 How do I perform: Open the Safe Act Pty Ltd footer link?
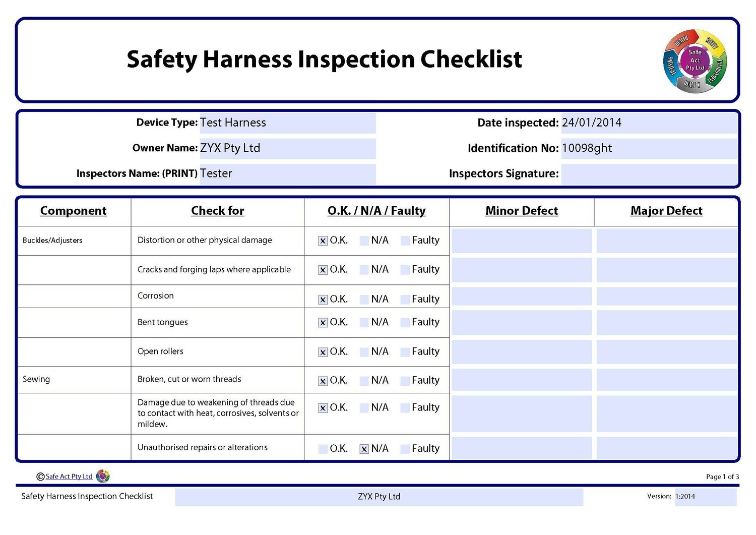(x=69, y=477)
